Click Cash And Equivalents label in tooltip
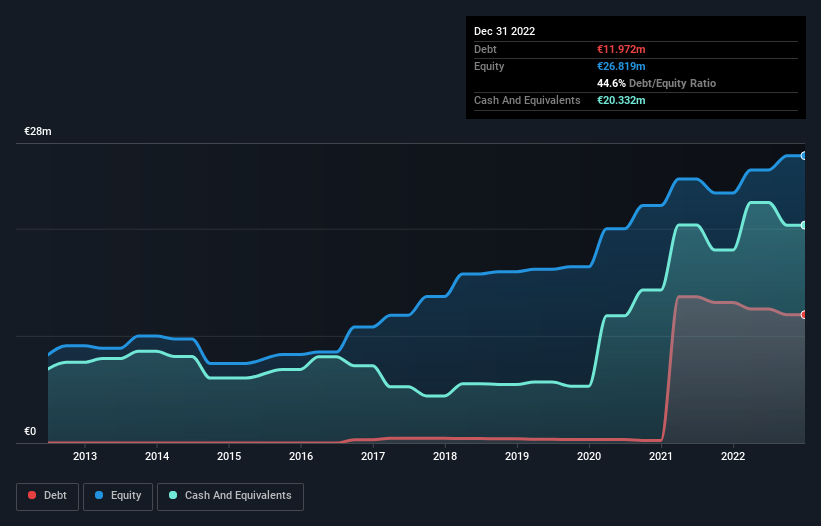Screen dimensions: 821x526 coord(527,100)
